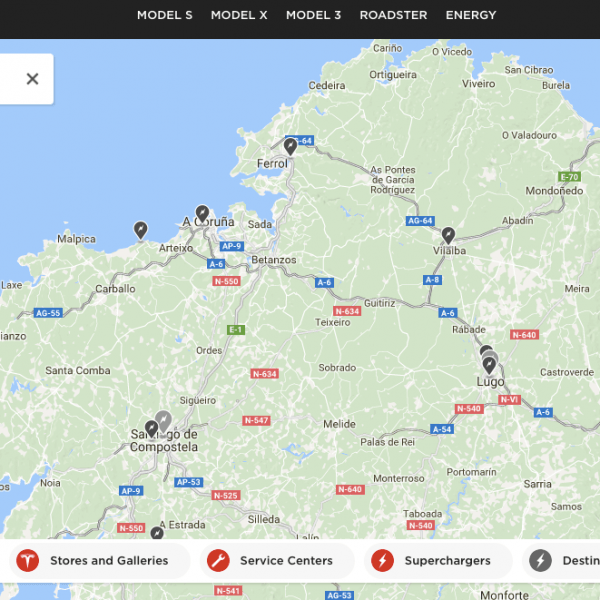Select the destination charger pin at Ferrol
600x600 pixels.
(x=290, y=147)
